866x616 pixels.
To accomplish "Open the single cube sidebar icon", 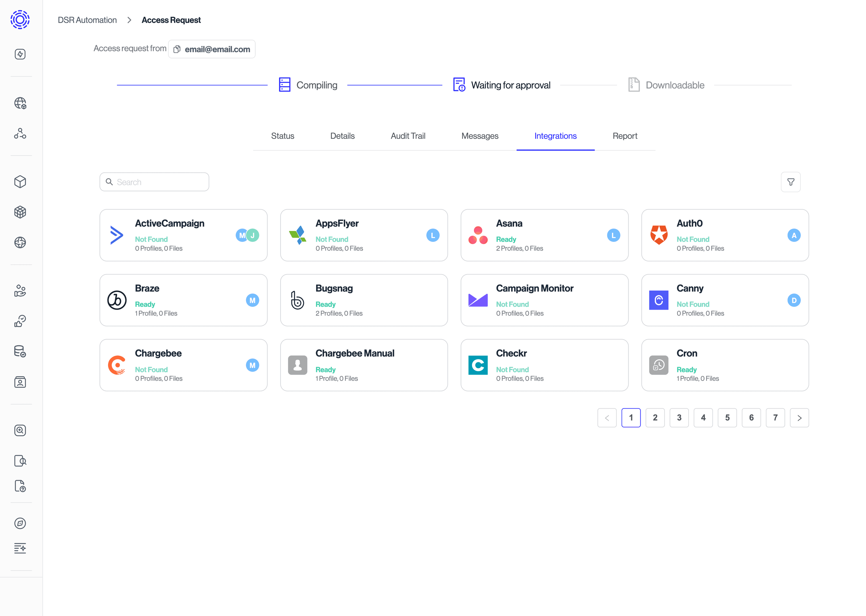I will point(20,182).
